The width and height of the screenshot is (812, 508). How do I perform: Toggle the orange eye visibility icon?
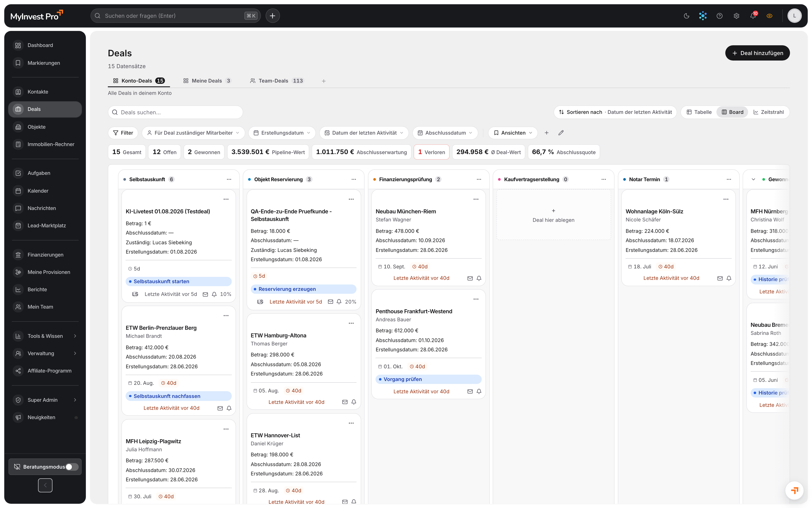(x=769, y=16)
